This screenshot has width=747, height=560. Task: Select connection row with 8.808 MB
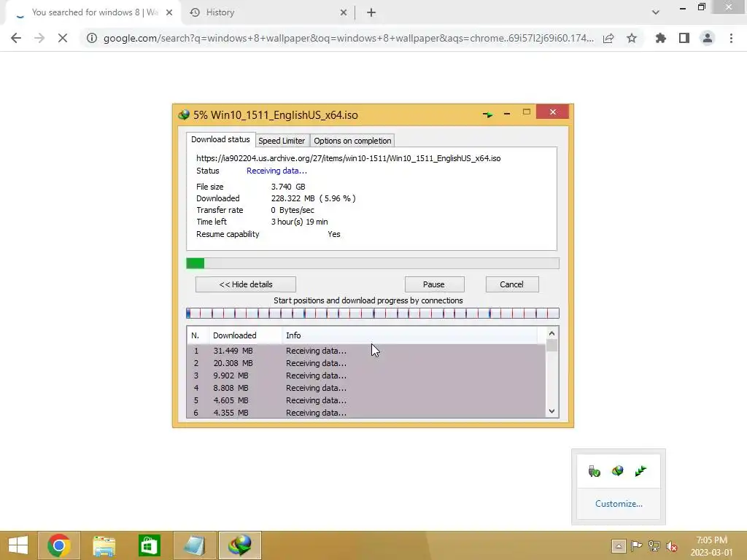[366, 388]
